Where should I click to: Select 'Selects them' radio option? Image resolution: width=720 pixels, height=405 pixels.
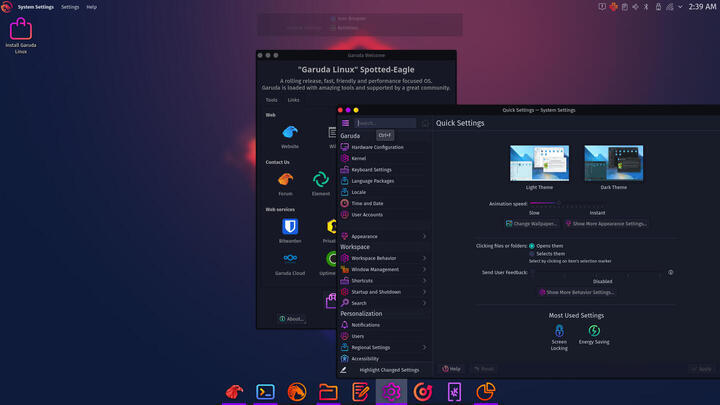click(532, 253)
